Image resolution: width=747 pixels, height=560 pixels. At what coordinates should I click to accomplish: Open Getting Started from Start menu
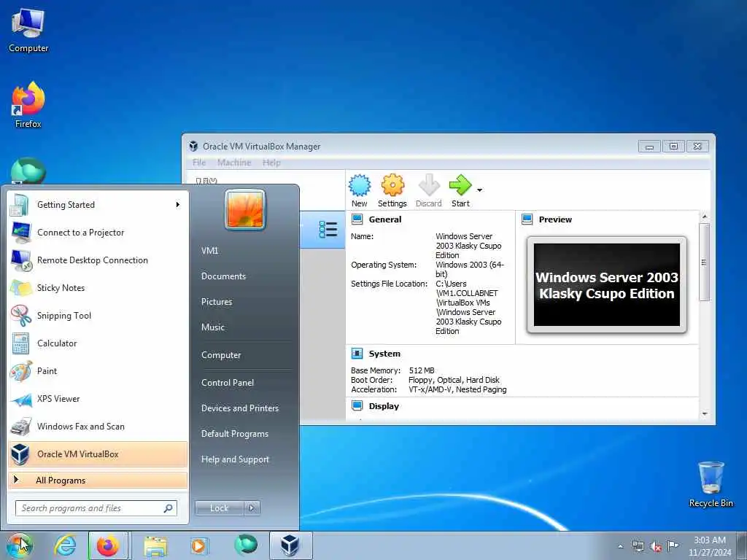click(98, 205)
